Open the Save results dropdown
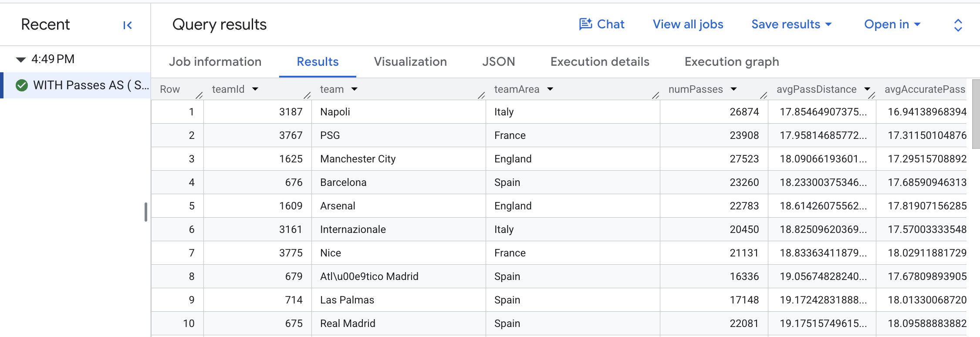980x337 pixels. [x=791, y=24]
